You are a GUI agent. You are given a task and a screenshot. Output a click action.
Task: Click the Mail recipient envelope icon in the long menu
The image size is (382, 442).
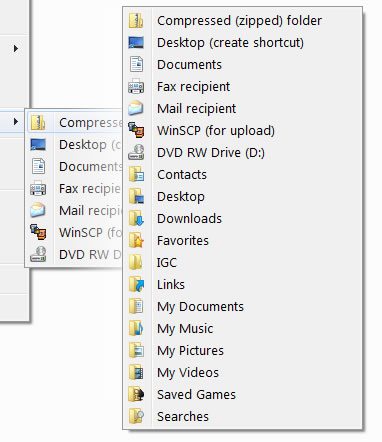coord(136,108)
